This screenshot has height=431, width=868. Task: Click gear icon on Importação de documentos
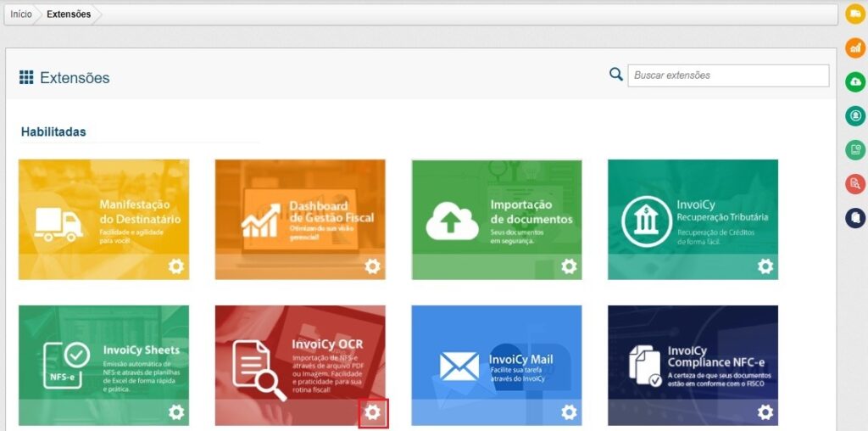pos(569,266)
